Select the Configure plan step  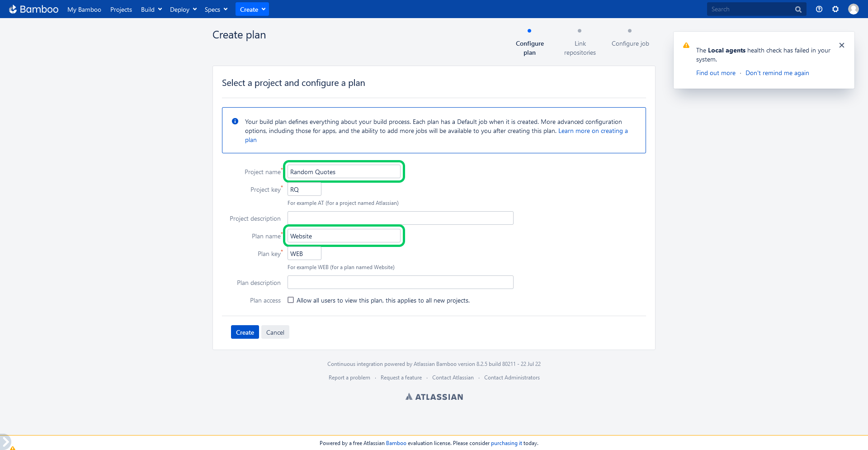530,48
